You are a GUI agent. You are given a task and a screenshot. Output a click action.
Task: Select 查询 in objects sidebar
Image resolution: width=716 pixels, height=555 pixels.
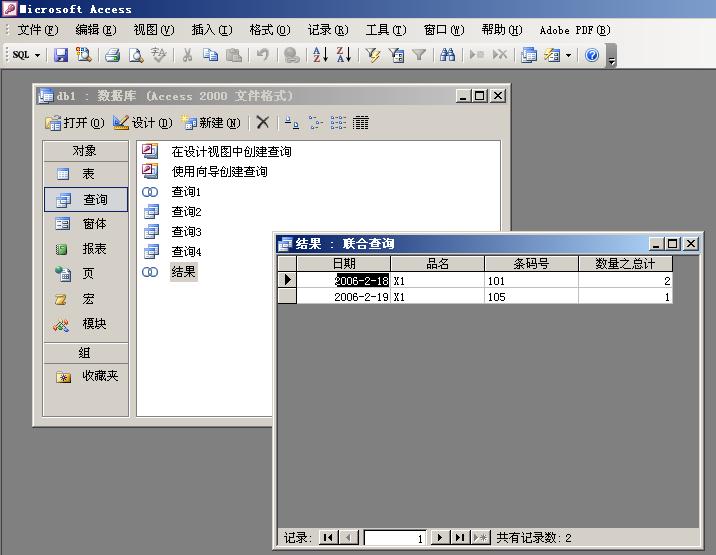[x=86, y=200]
